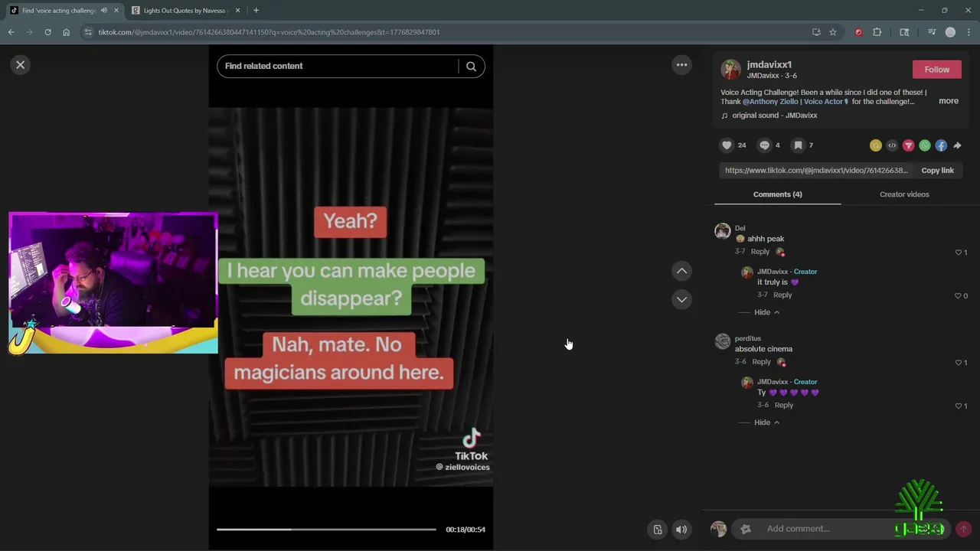Hide replies under perditus's comment

[766, 422]
